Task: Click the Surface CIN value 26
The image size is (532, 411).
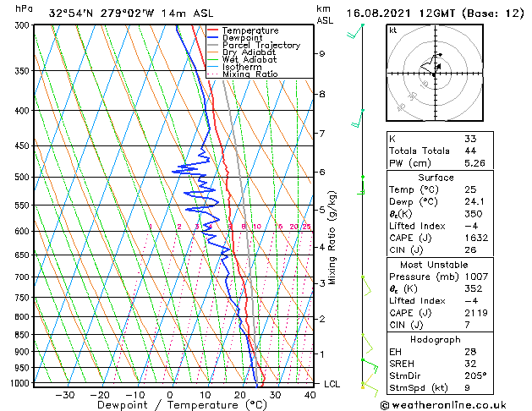Action: click(470, 250)
